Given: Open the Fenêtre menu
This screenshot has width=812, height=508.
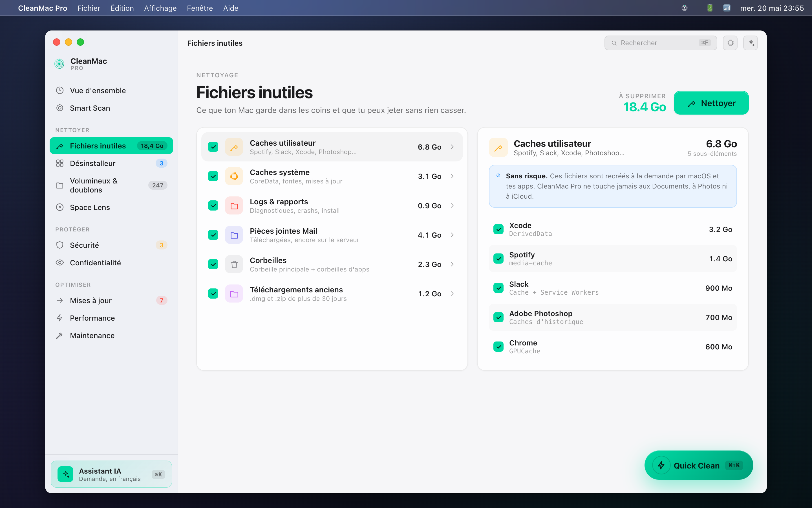Looking at the screenshot, I should pyautogui.click(x=200, y=8).
